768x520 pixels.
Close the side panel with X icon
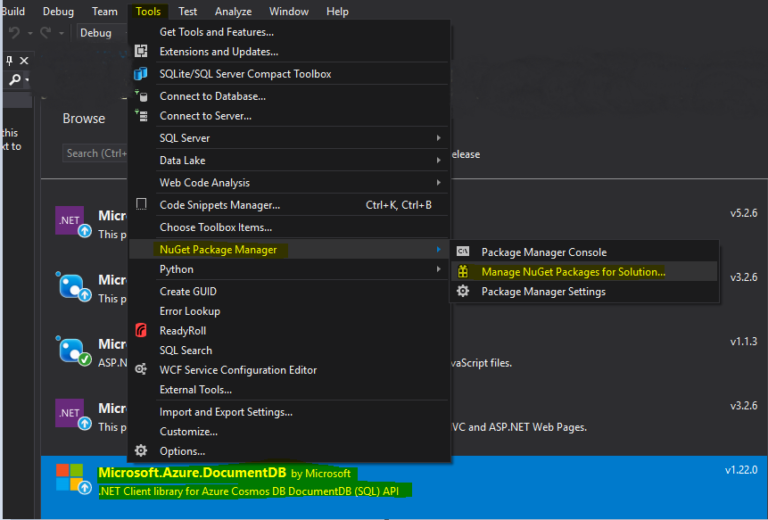[24, 61]
